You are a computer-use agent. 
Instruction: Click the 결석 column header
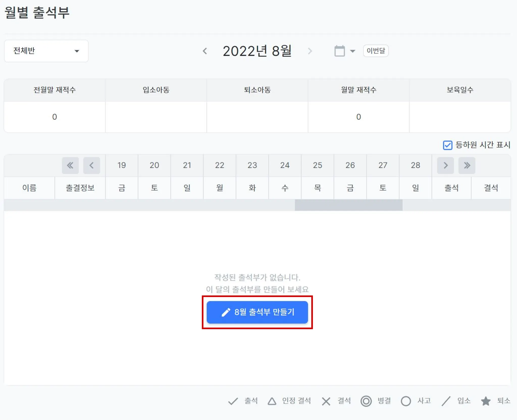click(x=491, y=188)
